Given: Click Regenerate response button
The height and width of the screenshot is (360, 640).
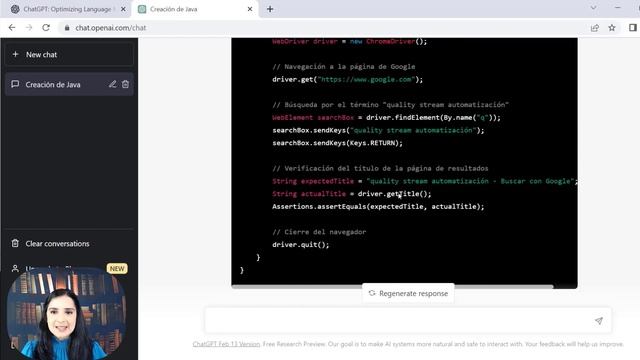Looking at the screenshot, I should pos(408,293).
